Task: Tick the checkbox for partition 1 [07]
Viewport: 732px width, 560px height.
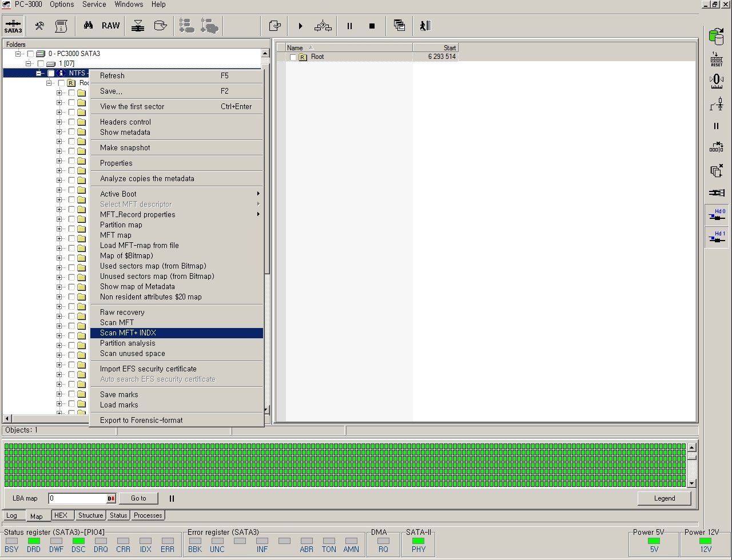Action: pos(41,63)
